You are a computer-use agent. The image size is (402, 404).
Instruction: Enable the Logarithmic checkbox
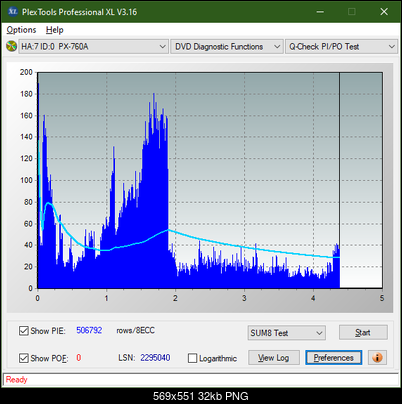pos(192,358)
